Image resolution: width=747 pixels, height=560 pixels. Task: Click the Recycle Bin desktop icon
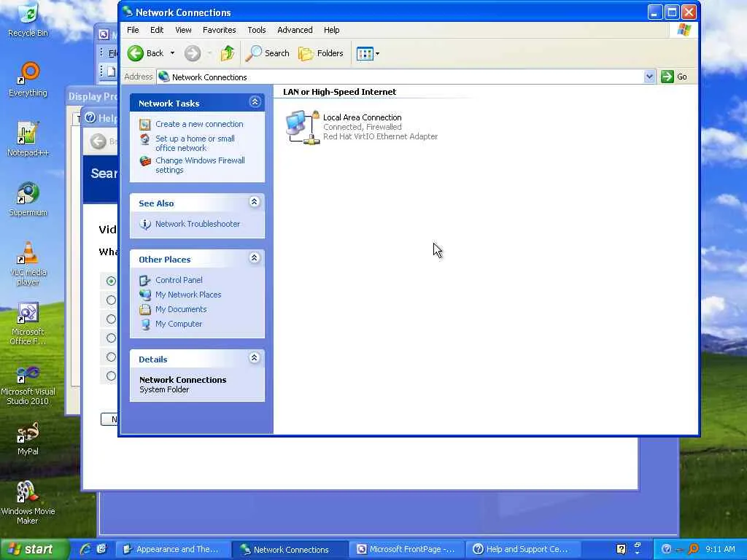(28, 21)
